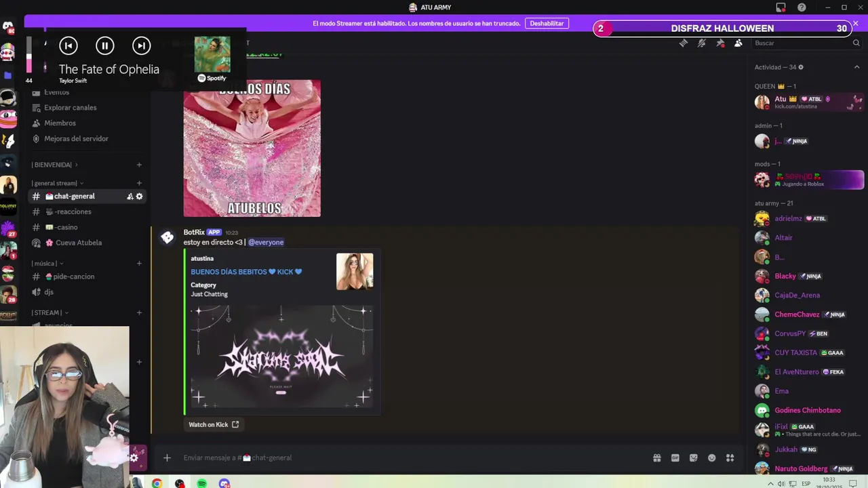This screenshot has height=488, width=868.
Task: Open the emoji picker icon
Action: [x=712, y=458]
